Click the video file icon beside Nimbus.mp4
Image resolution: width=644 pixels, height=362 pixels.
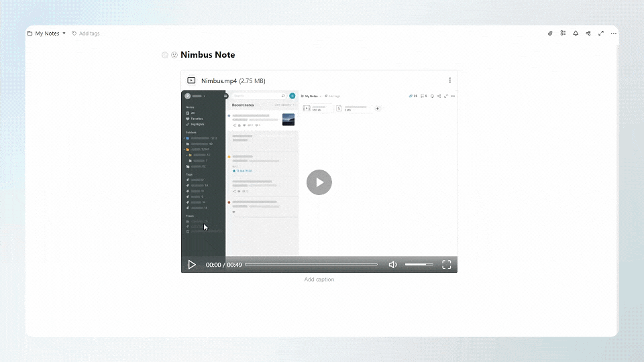[191, 80]
